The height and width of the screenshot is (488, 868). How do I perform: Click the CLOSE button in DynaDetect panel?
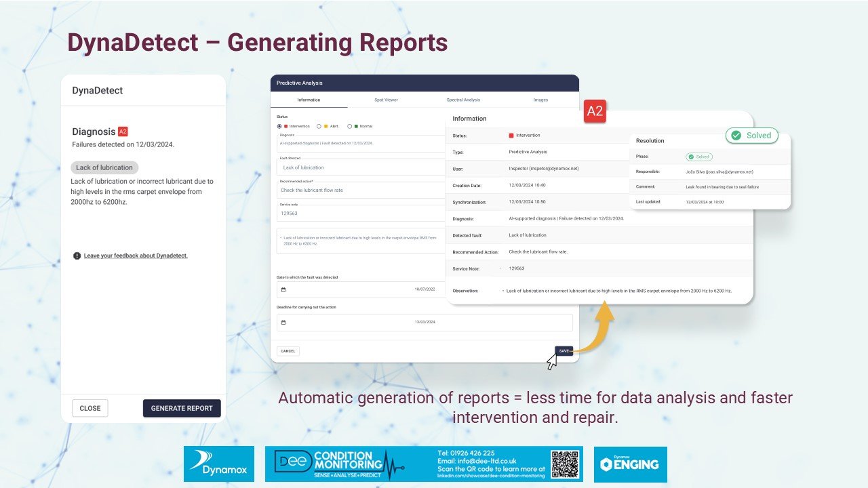point(90,408)
